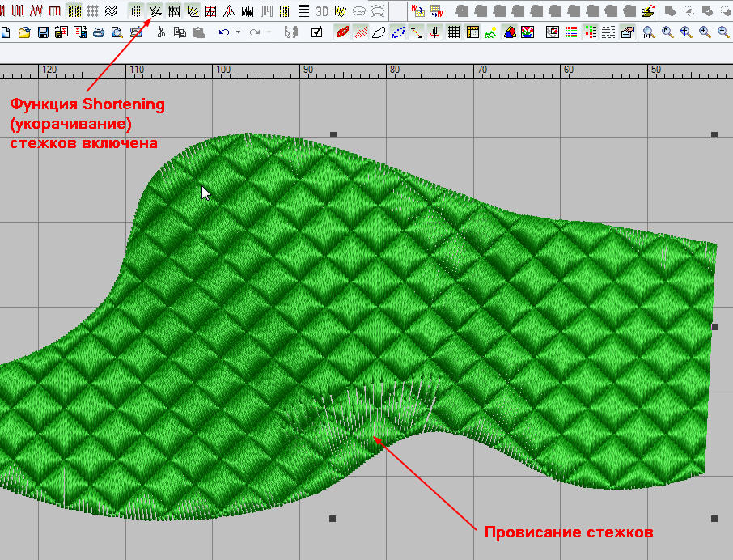733x560 pixels.
Task: Toggle the checkbox icon in toolbar
Action: point(316,32)
